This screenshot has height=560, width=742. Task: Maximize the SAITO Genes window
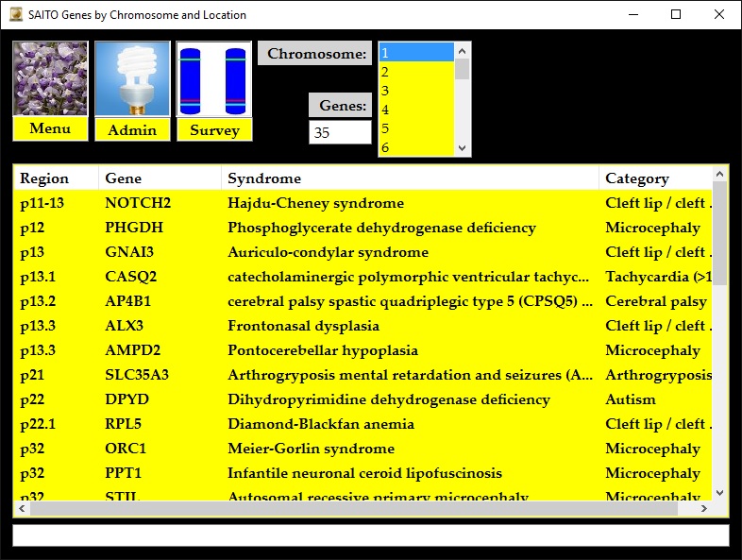pos(676,14)
